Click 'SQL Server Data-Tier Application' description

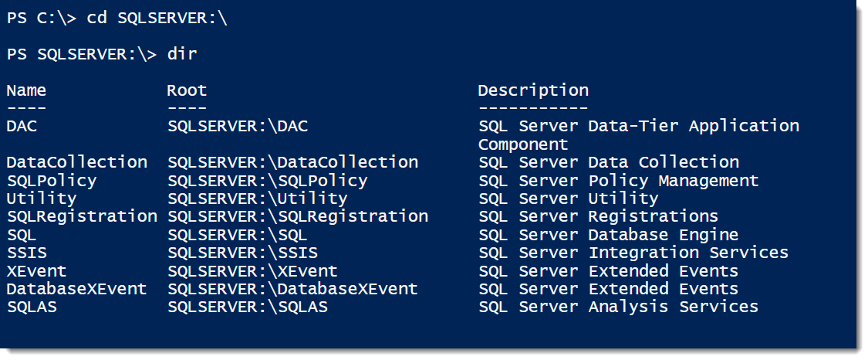coord(639,127)
